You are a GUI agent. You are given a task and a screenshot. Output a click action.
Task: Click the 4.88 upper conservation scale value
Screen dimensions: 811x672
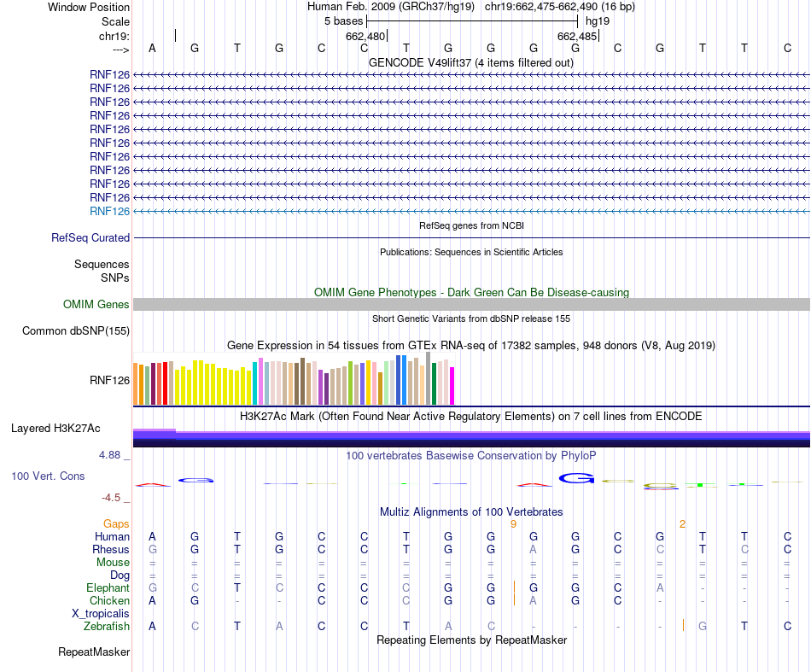[x=109, y=455]
